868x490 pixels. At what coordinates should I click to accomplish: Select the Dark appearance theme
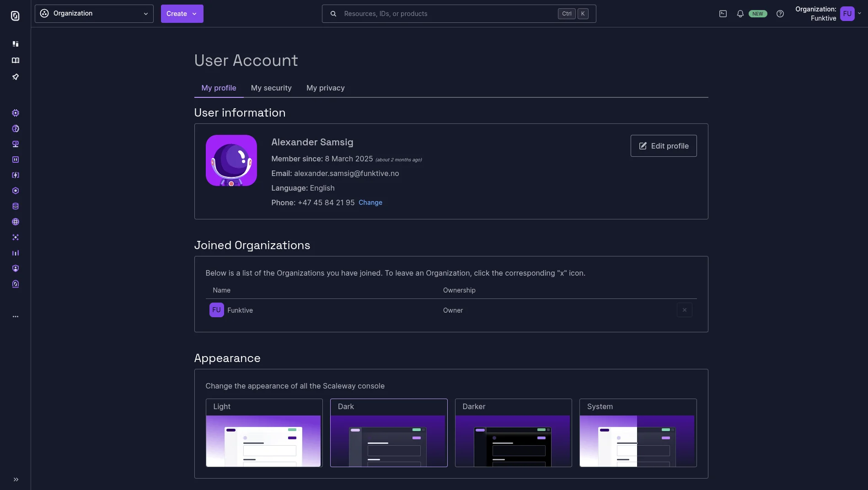(389, 433)
